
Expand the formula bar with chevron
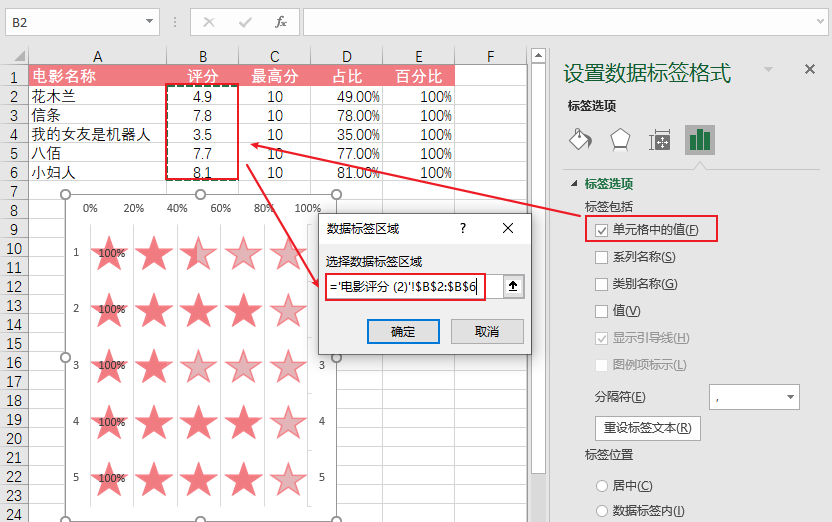(x=820, y=22)
